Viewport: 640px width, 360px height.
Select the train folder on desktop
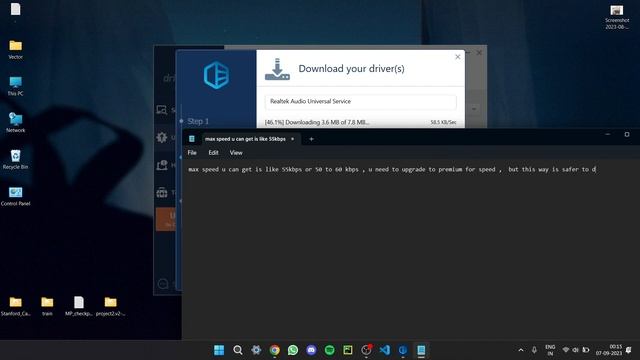click(47, 306)
